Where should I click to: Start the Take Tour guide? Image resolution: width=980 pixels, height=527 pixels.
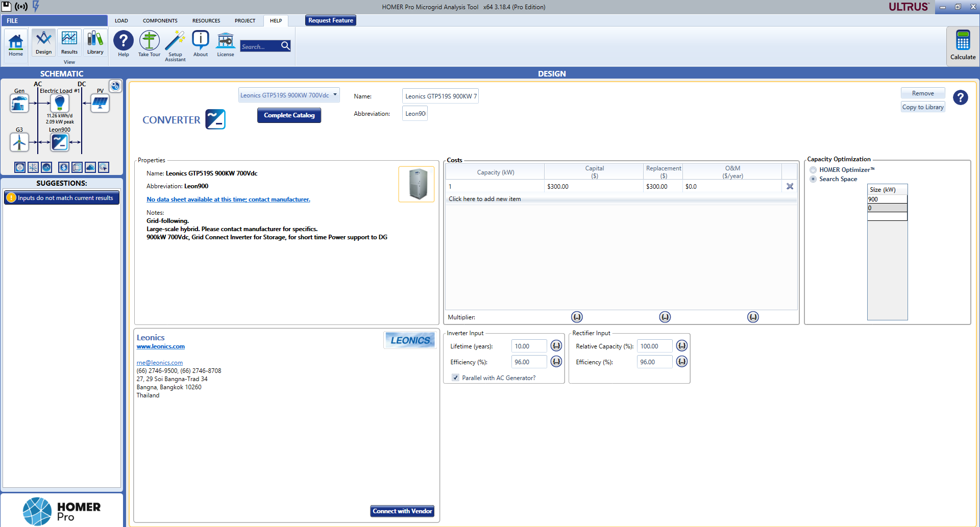[149, 41]
